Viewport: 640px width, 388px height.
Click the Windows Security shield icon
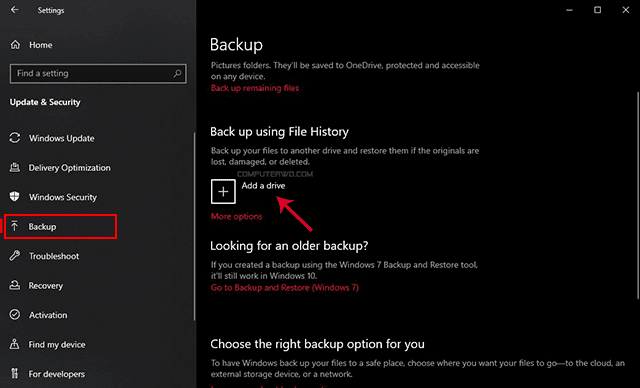[x=15, y=197]
